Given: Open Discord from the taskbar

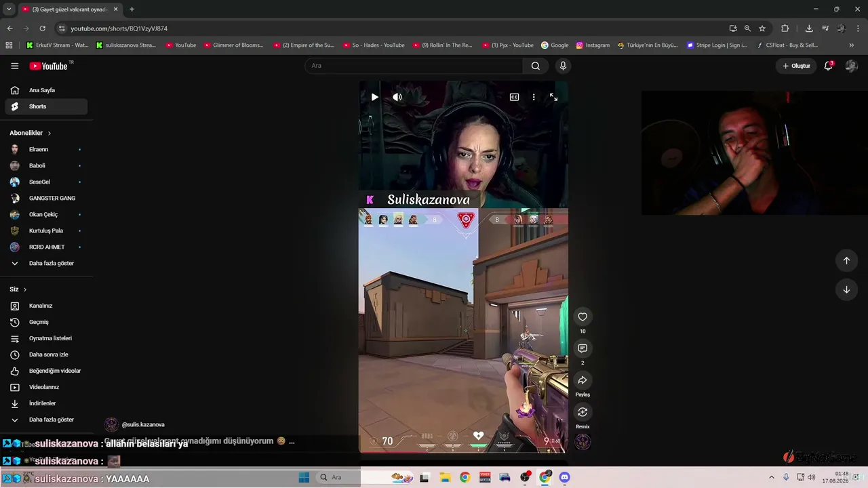Looking at the screenshot, I should point(564,477).
